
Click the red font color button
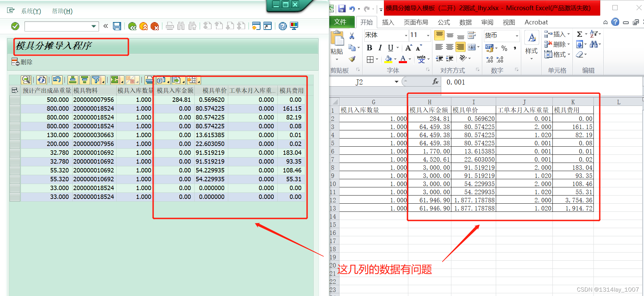pyautogui.click(x=403, y=59)
